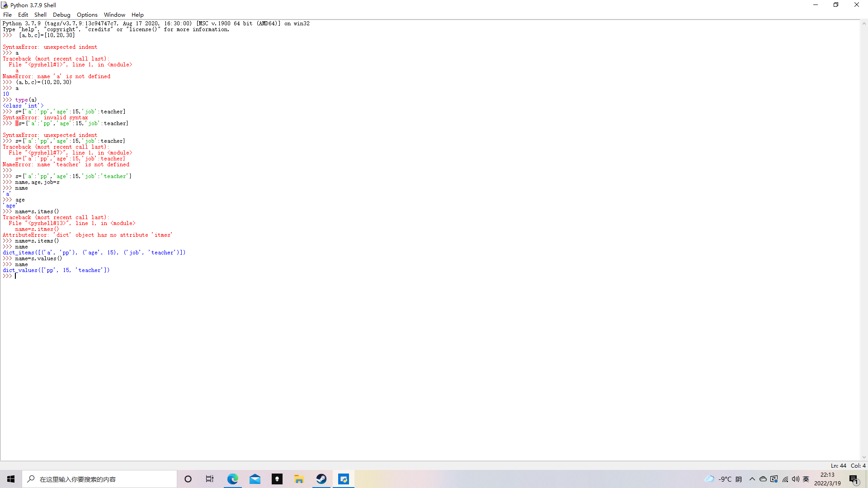Open Steam from the taskbar
Viewport: 868px width, 488px height.
321,479
